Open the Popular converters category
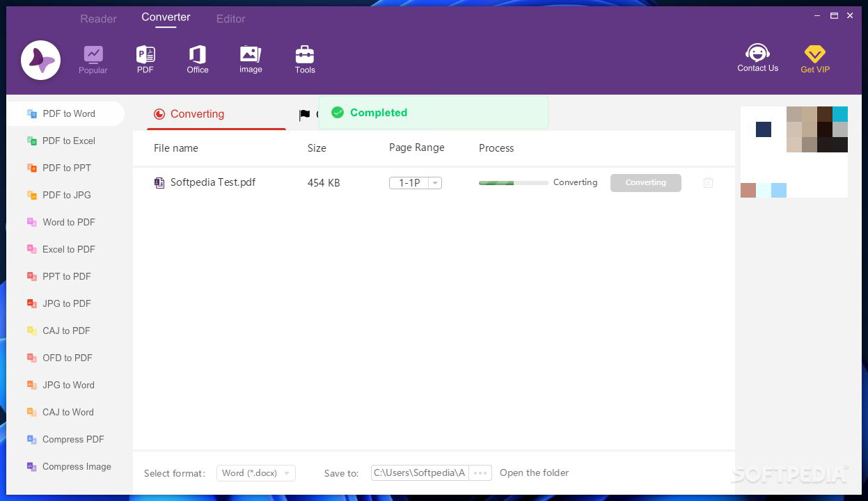The height and width of the screenshot is (501, 868). tap(93, 60)
